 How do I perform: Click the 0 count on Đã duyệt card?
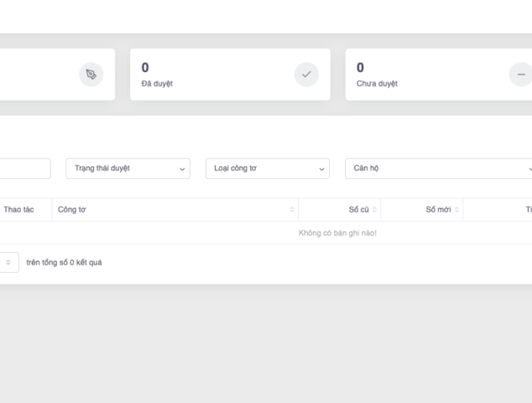(x=145, y=67)
